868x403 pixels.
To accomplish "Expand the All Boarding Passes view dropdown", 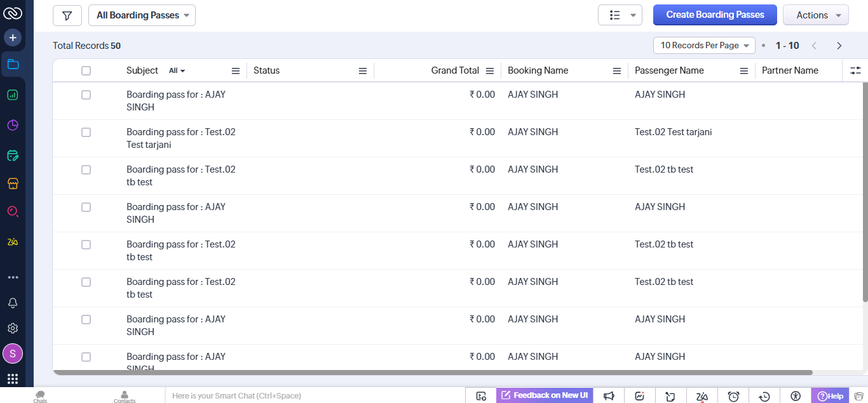I will (x=142, y=15).
